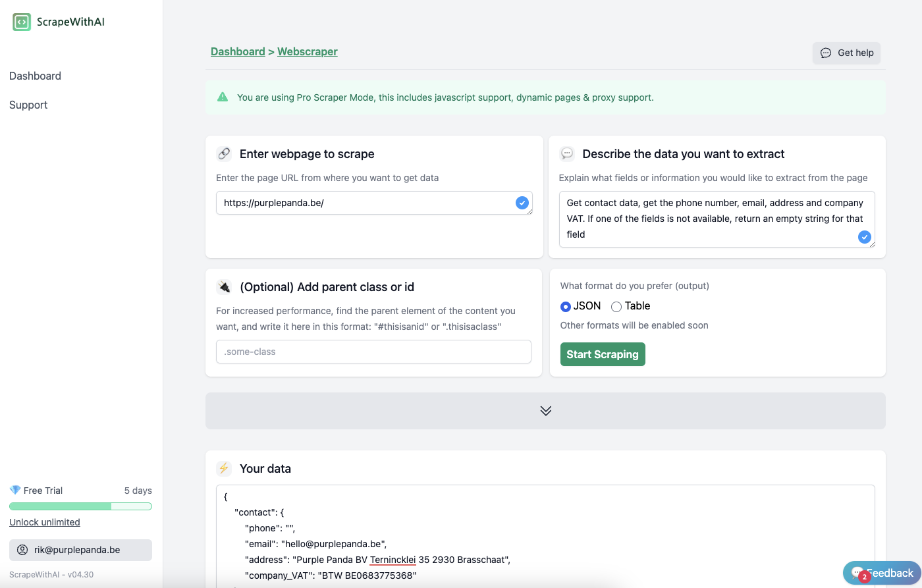Open the Get help button
This screenshot has height=588, width=922.
[x=846, y=53]
